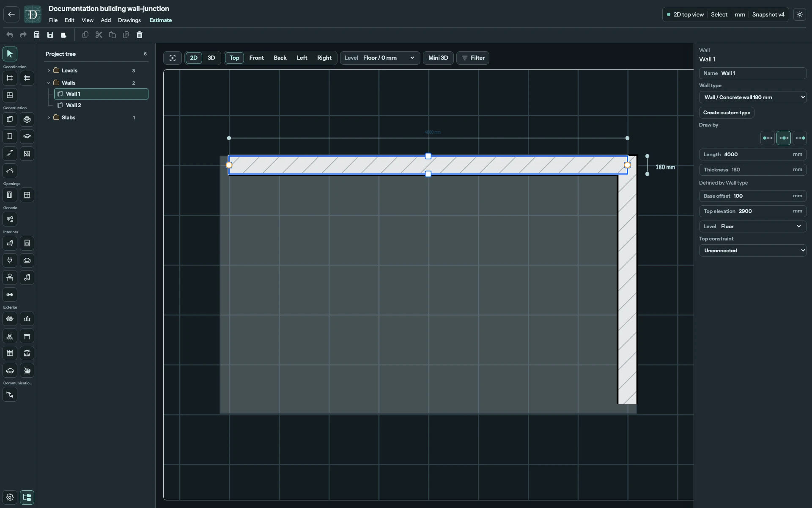Collapse the Walls folder
The height and width of the screenshot is (508, 812).
[49, 83]
